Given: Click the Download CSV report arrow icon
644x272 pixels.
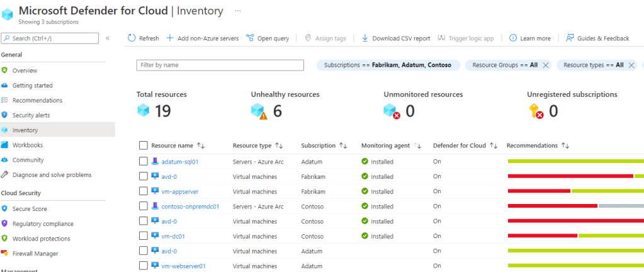Looking at the screenshot, I should point(365,38).
